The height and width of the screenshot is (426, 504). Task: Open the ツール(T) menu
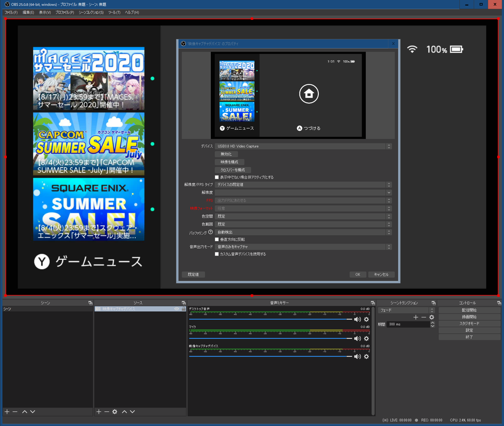click(x=114, y=12)
